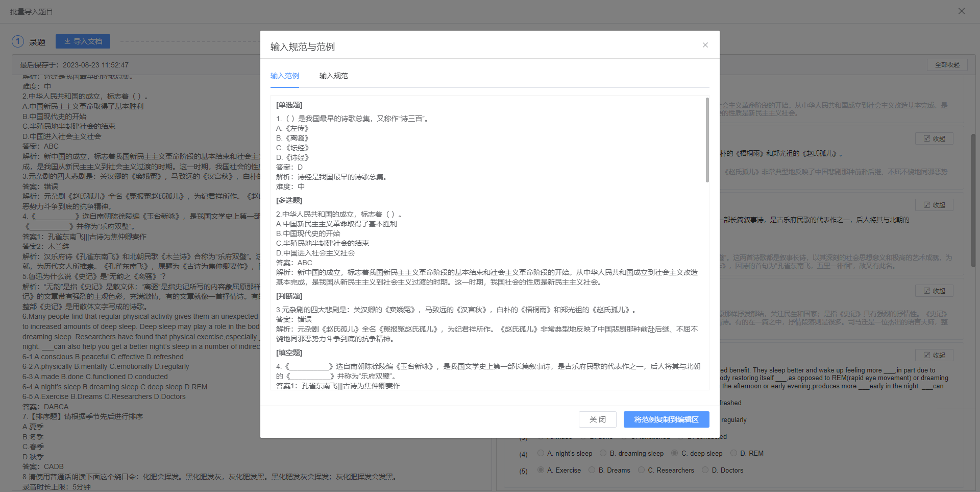Select radio option B. dreaming sleep
The width and height of the screenshot is (980, 492).
pyautogui.click(x=603, y=453)
